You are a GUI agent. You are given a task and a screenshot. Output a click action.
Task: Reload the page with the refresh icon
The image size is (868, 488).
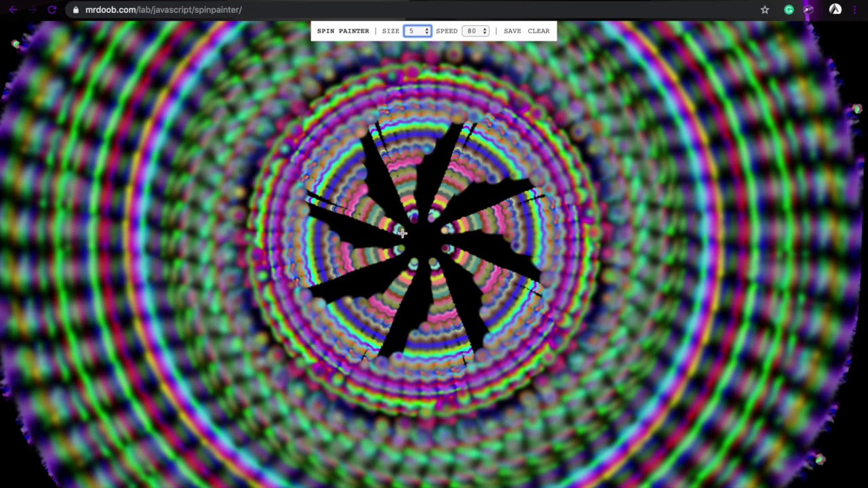pyautogui.click(x=52, y=9)
